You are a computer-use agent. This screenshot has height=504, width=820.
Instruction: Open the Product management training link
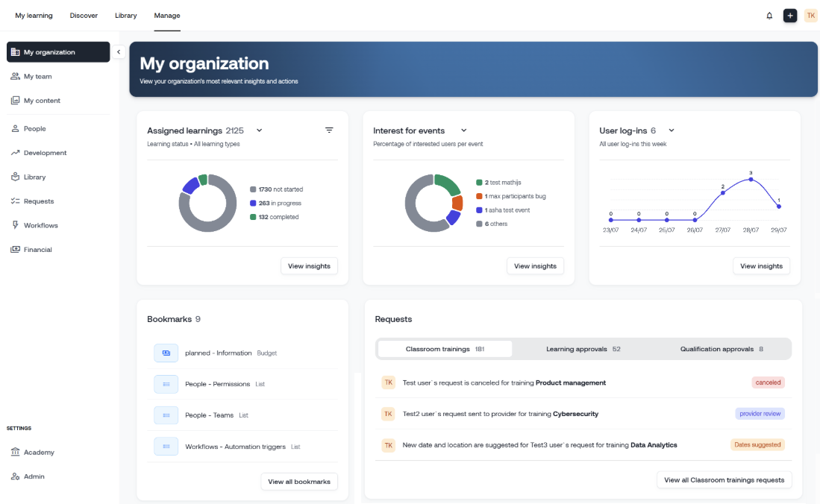click(x=571, y=382)
